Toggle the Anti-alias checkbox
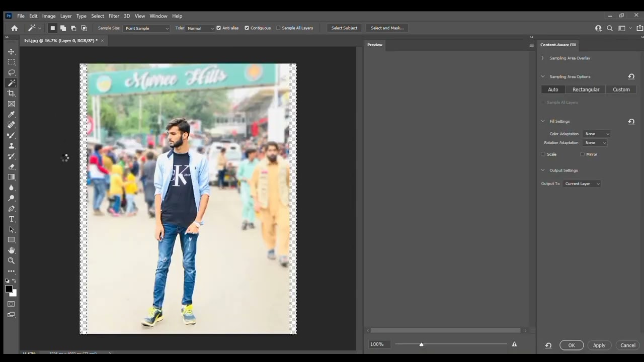This screenshot has width=644, height=362. 218,28
